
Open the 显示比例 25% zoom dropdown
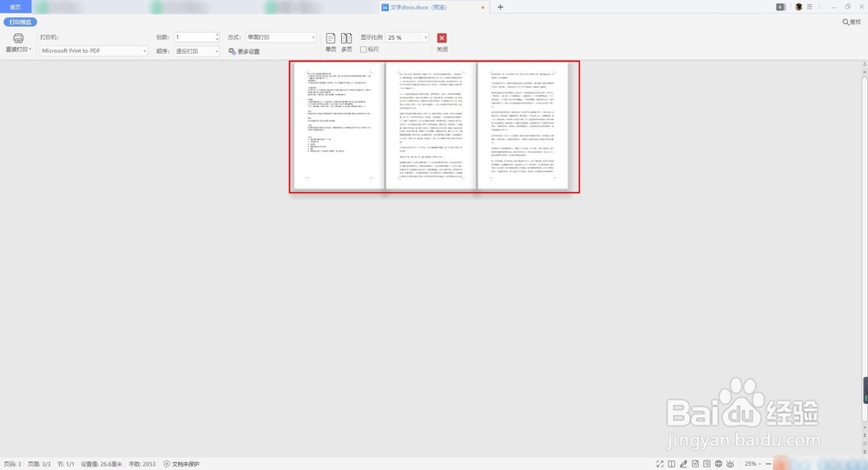(x=407, y=37)
